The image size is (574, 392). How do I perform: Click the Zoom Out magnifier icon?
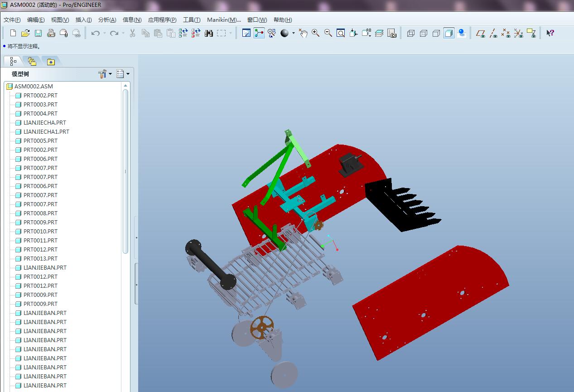(x=328, y=33)
